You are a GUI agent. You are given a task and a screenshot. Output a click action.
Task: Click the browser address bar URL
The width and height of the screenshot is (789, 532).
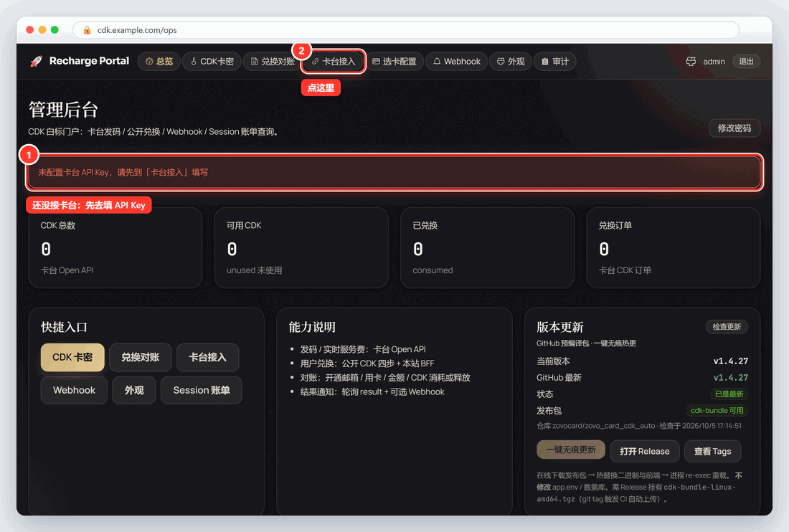(x=138, y=30)
